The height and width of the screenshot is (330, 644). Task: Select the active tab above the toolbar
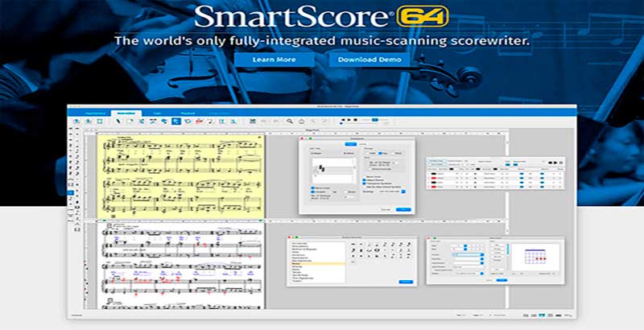point(127,112)
